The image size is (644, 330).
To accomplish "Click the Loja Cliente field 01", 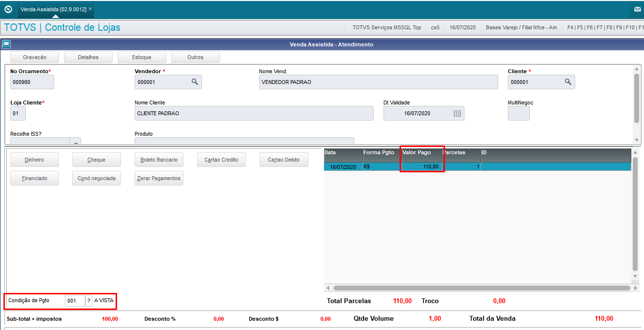I will click(18, 113).
